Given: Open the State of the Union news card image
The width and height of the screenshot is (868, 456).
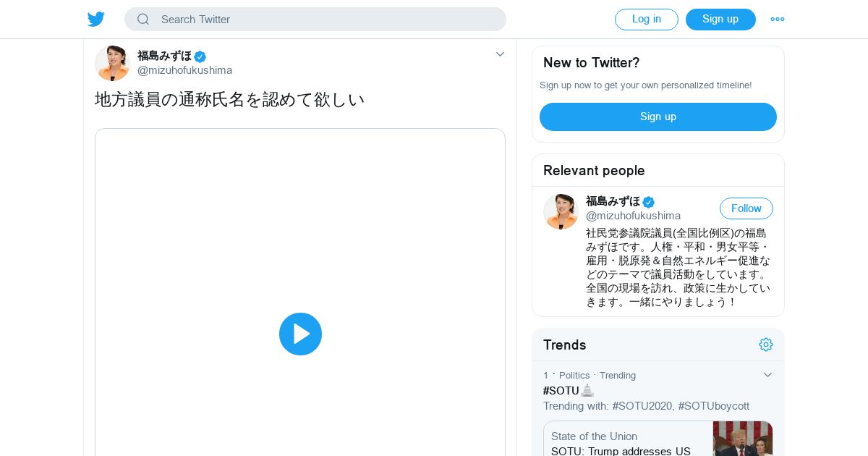Looking at the screenshot, I should 743,439.
